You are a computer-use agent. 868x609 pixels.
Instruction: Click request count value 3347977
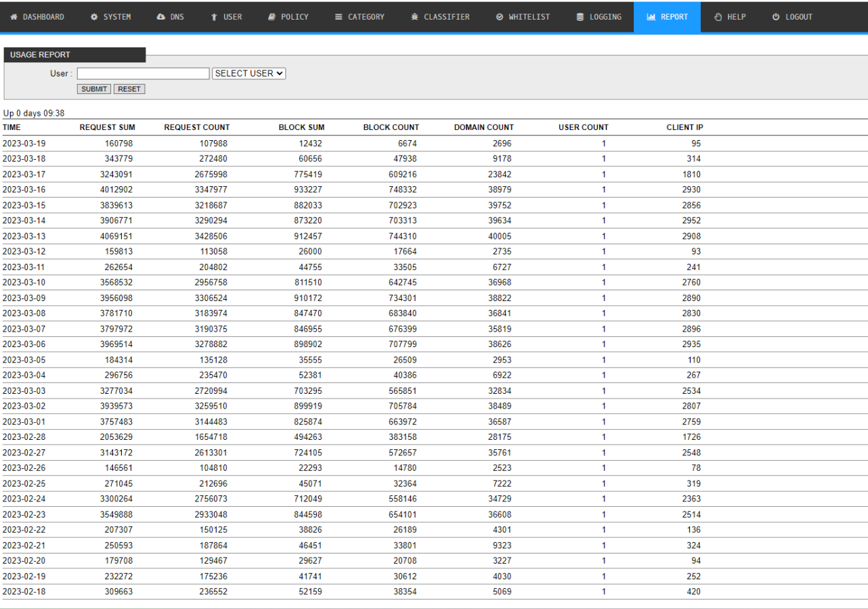(x=211, y=189)
